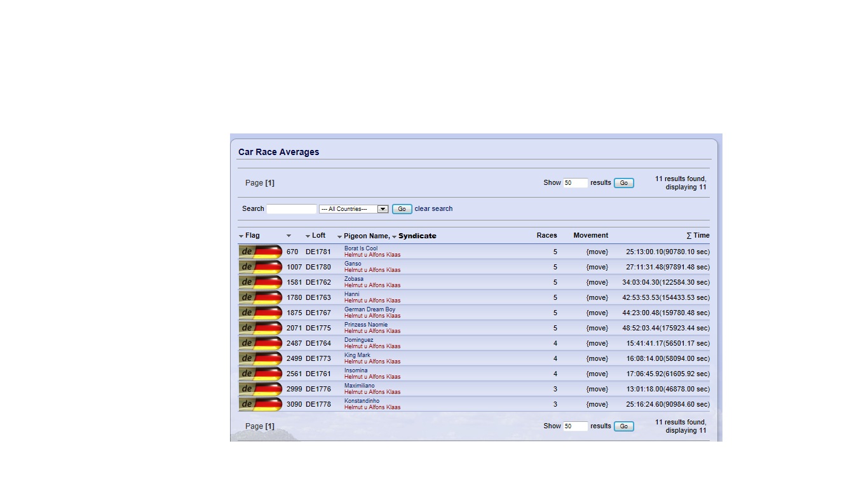Click the German flag in the Zobasa row
This screenshot has width=868, height=488.
(261, 282)
